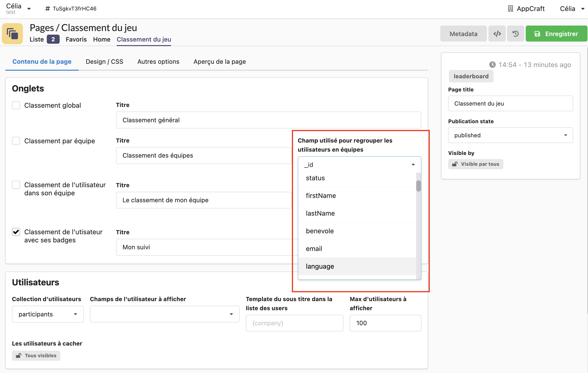Click the clock icon beside 14:54
This screenshot has height=373, width=588.
[492, 65]
